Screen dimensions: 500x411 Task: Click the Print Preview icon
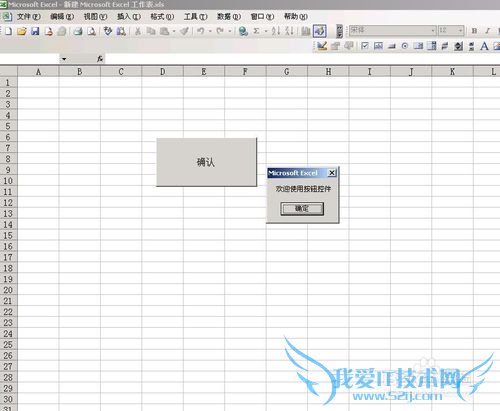[91, 31]
